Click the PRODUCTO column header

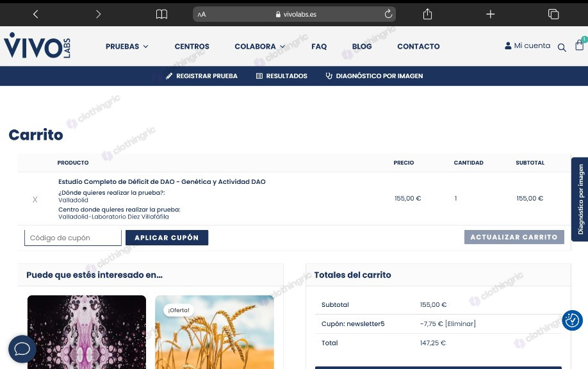(x=73, y=163)
